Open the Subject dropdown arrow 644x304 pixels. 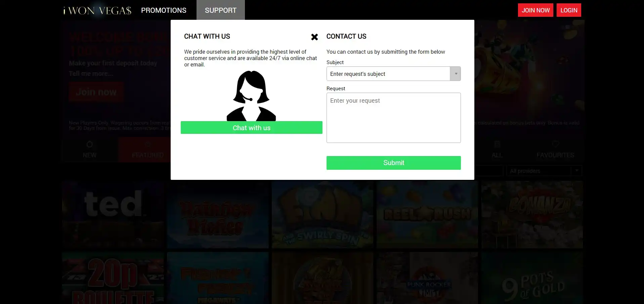coord(455,74)
